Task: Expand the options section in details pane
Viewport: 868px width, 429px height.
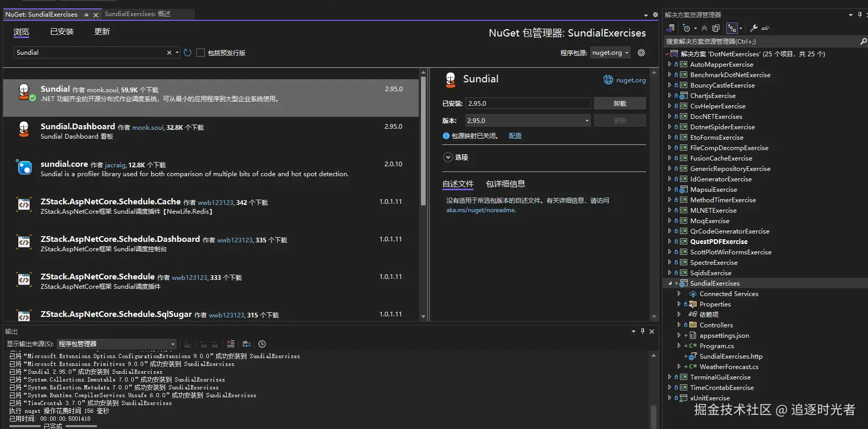Action: click(x=448, y=157)
